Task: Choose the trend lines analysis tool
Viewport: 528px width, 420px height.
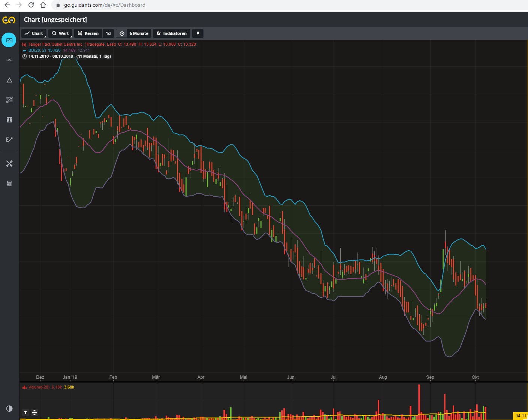Action: [x=9, y=100]
